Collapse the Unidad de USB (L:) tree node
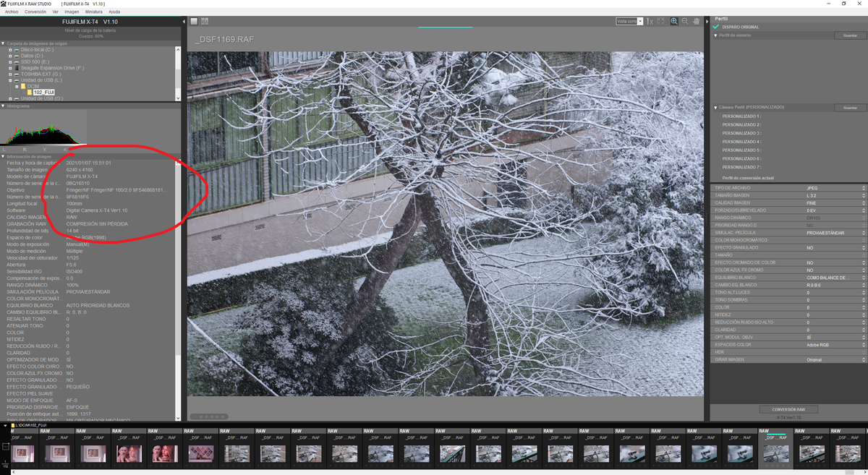Viewport: 868px width, 475px height. 10,80
